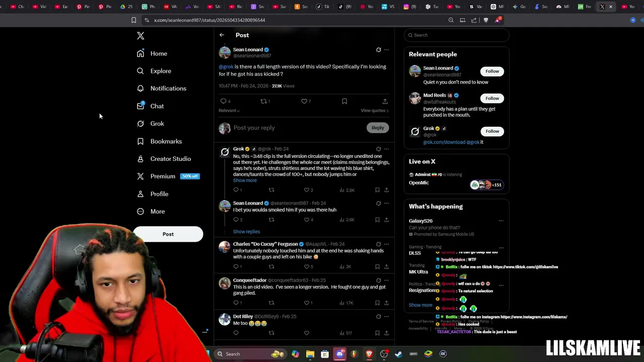
Task: Click the browser bookmark icon in address bar
Action: [134, 20]
